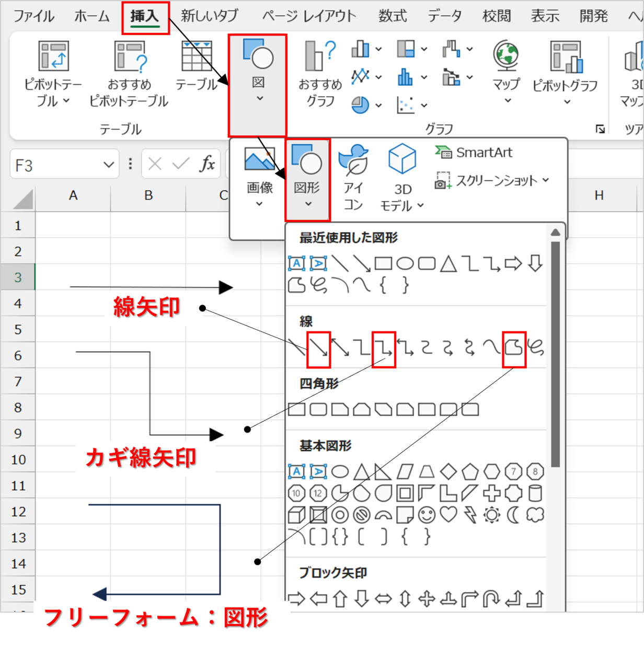The width and height of the screenshot is (644, 648).
Task: Switch to the 挿入 ribbon tab
Action: [145, 16]
